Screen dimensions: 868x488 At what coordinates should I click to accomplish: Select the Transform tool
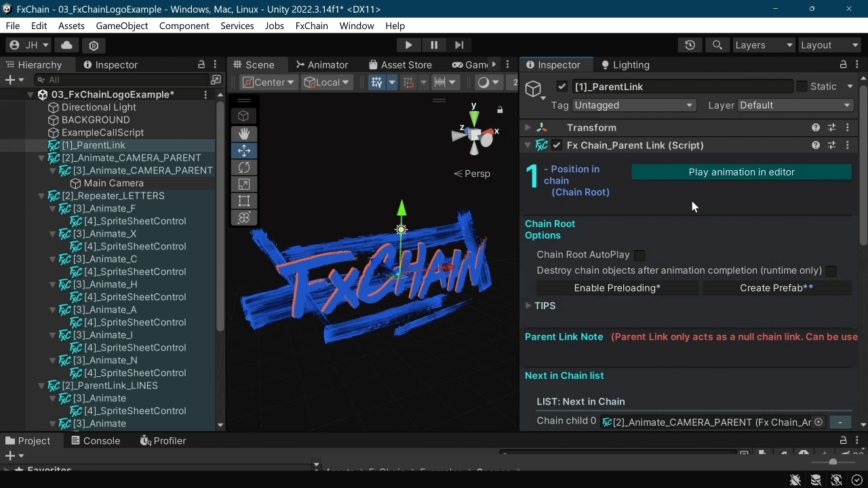(x=244, y=218)
